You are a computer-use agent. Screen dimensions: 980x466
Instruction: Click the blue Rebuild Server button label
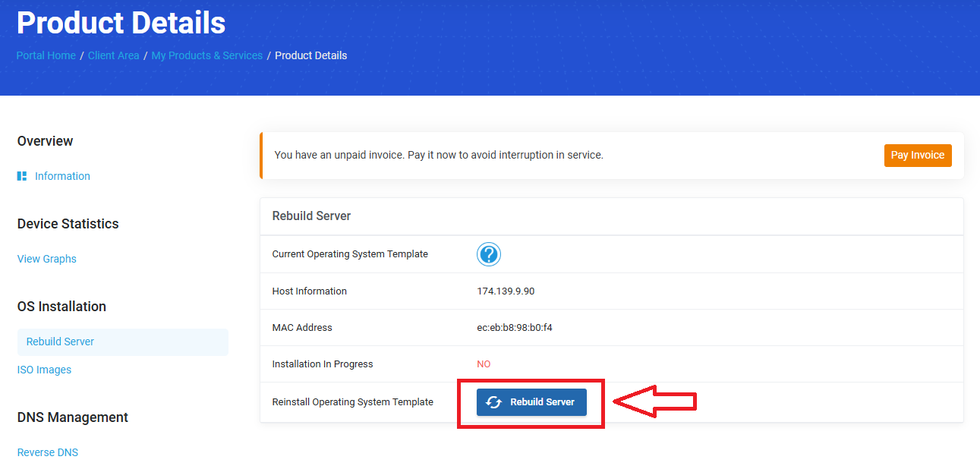click(542, 402)
